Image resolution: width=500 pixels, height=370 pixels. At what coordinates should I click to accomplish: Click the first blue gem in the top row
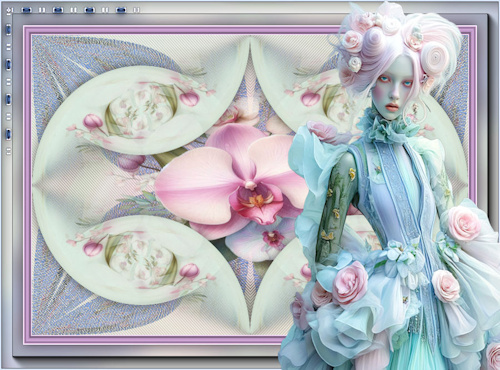coord(27,10)
